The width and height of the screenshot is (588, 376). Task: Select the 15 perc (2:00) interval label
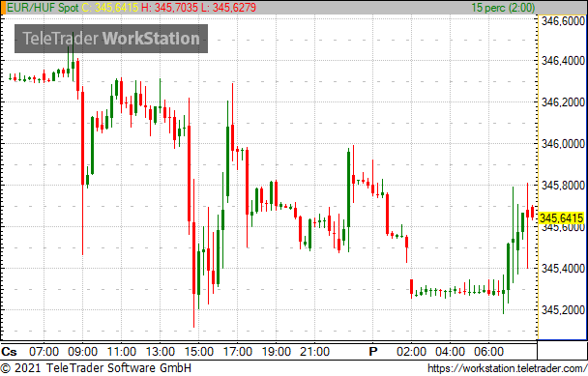pyautogui.click(x=503, y=7)
